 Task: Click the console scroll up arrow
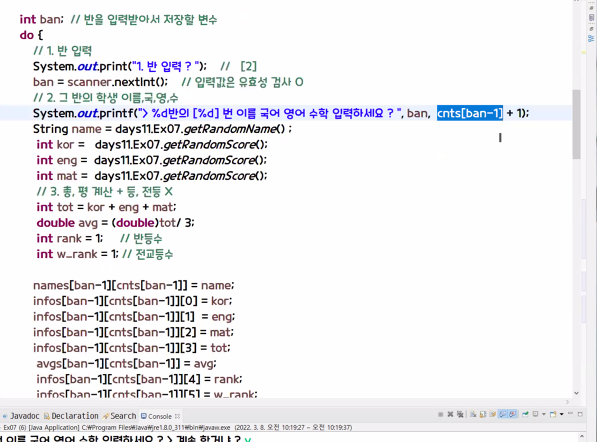[581, 436]
